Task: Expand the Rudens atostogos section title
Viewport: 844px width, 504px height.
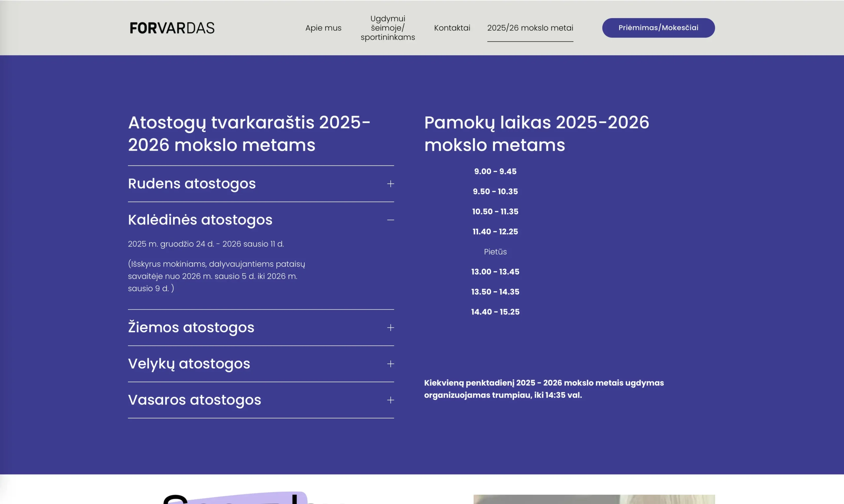Action: pos(192,184)
